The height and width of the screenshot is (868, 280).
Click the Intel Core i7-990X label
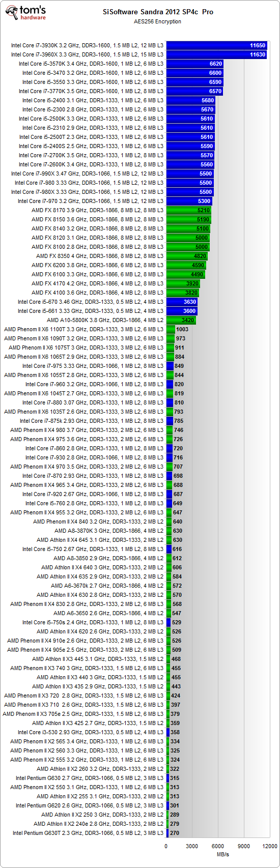pos(88,173)
